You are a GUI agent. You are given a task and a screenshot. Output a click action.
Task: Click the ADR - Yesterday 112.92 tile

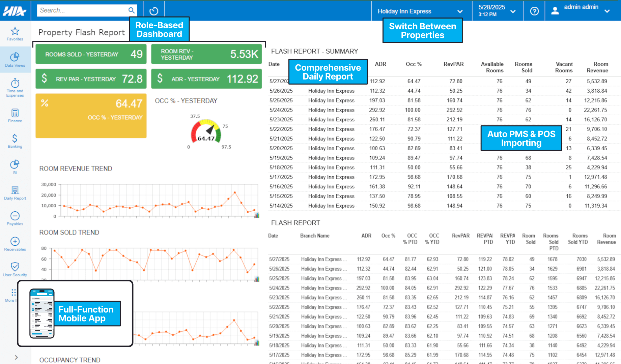206,79
